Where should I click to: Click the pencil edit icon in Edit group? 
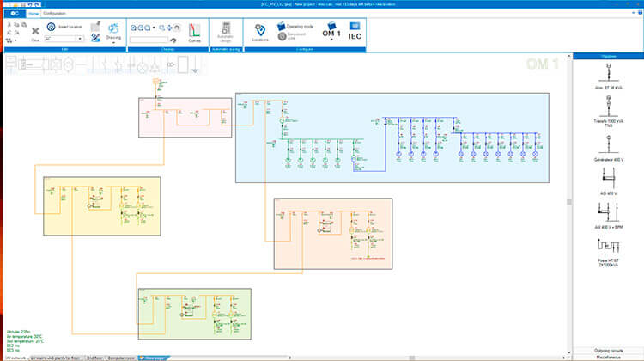tap(95, 27)
